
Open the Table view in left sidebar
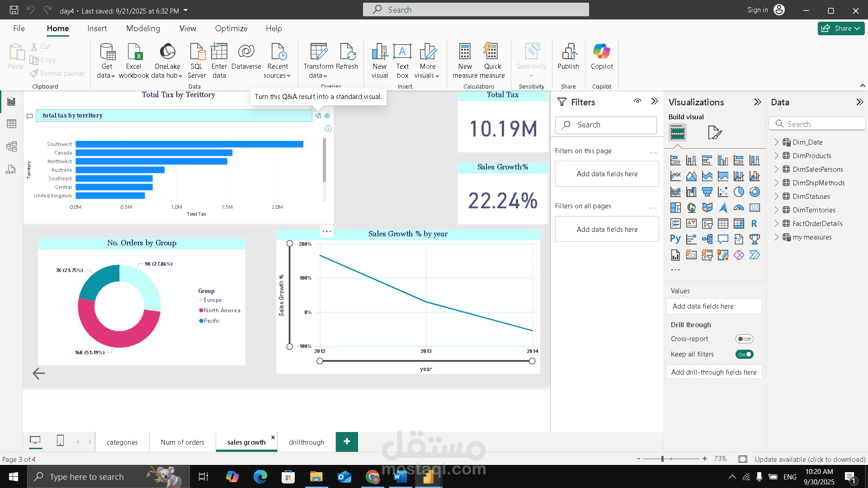pos(11,124)
